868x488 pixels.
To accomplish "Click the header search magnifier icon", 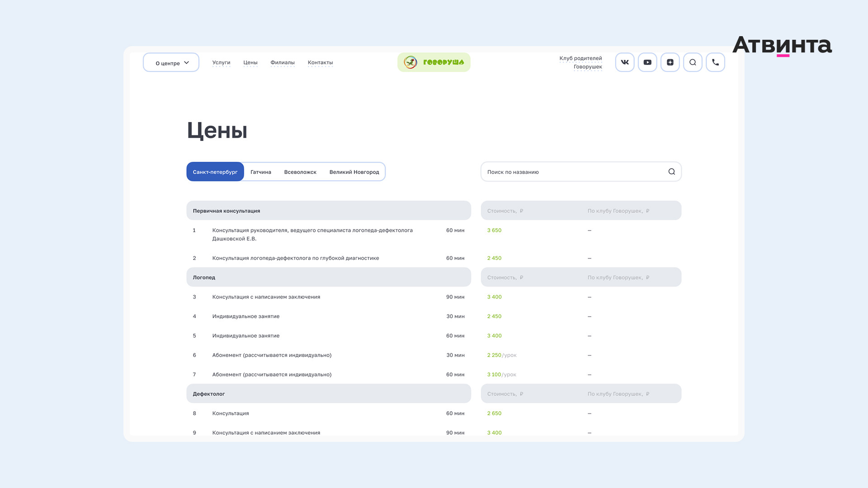I will (x=693, y=62).
